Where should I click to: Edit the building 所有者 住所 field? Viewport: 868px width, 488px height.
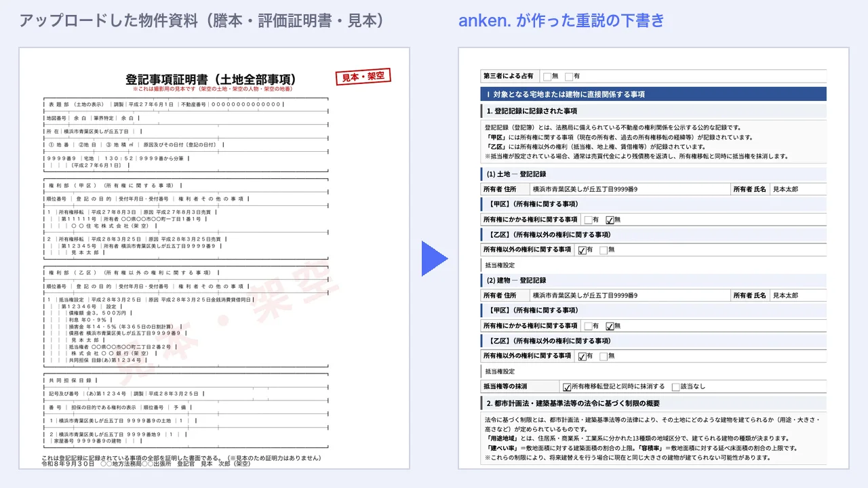[629, 296]
